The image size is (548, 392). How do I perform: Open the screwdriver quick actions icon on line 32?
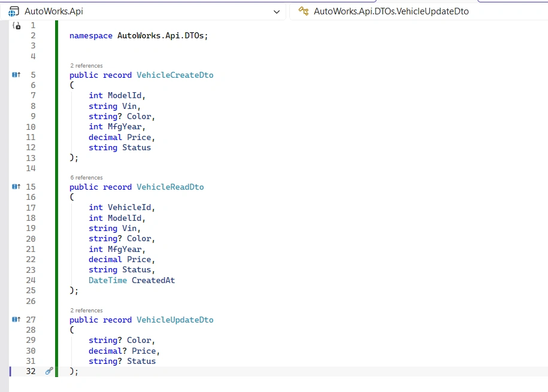coord(49,371)
